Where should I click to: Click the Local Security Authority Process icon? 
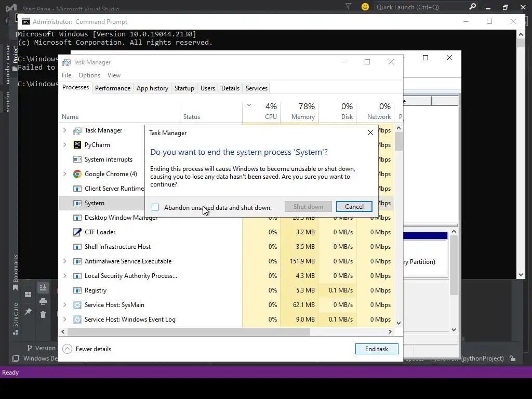click(77, 276)
